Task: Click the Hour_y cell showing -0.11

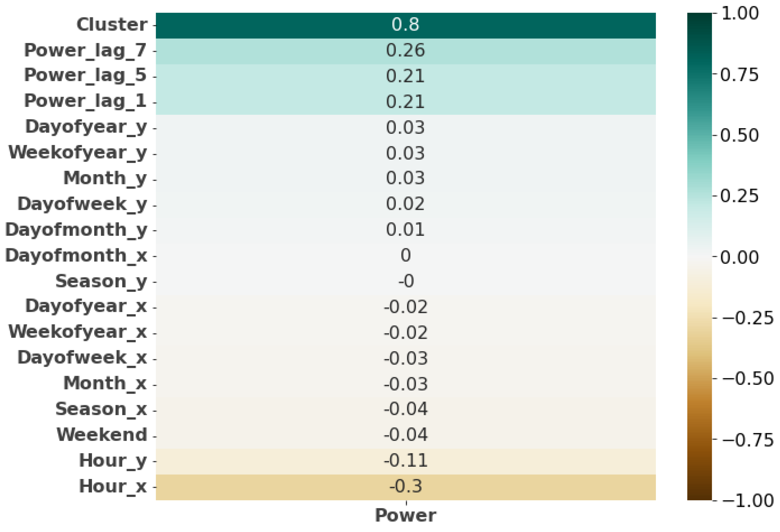Action: tap(405, 461)
